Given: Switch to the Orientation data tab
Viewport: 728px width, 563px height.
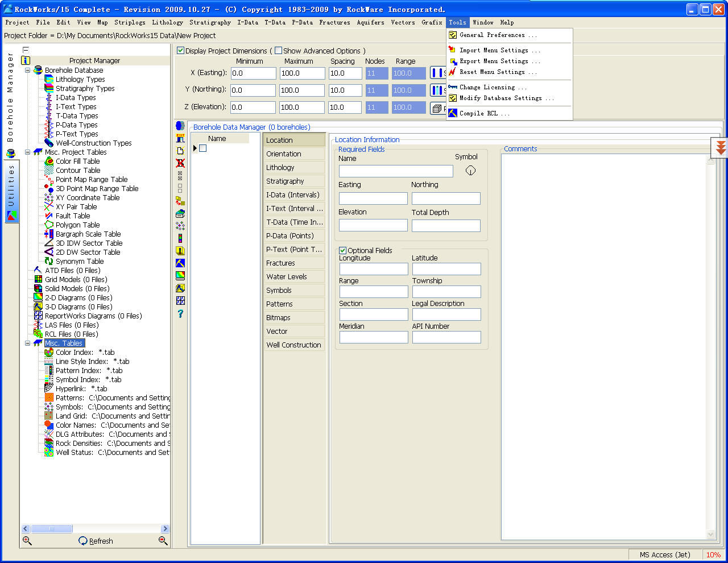Looking at the screenshot, I should pos(295,154).
